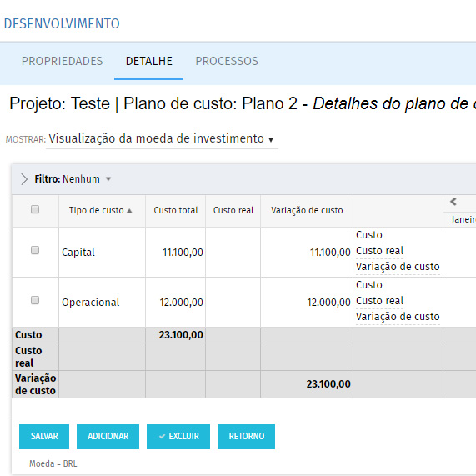Click the Custo real column header
This screenshot has height=476, width=476.
click(233, 210)
